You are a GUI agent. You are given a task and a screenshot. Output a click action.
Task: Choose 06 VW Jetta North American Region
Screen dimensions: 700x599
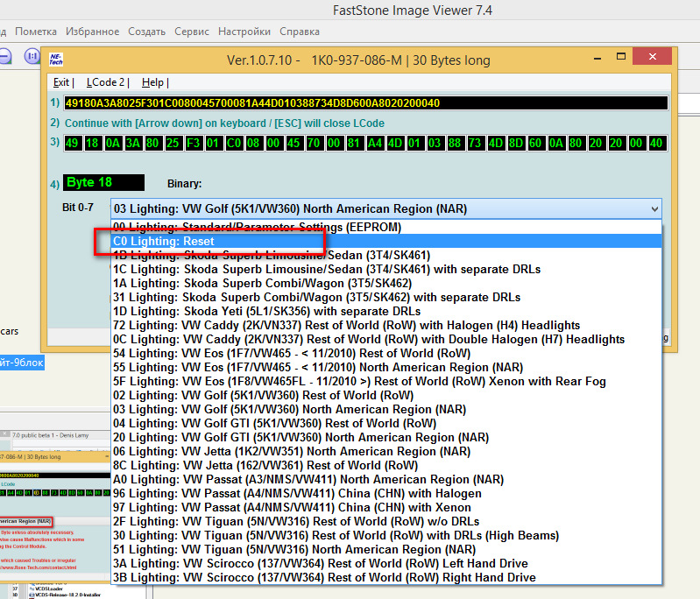tap(386, 451)
